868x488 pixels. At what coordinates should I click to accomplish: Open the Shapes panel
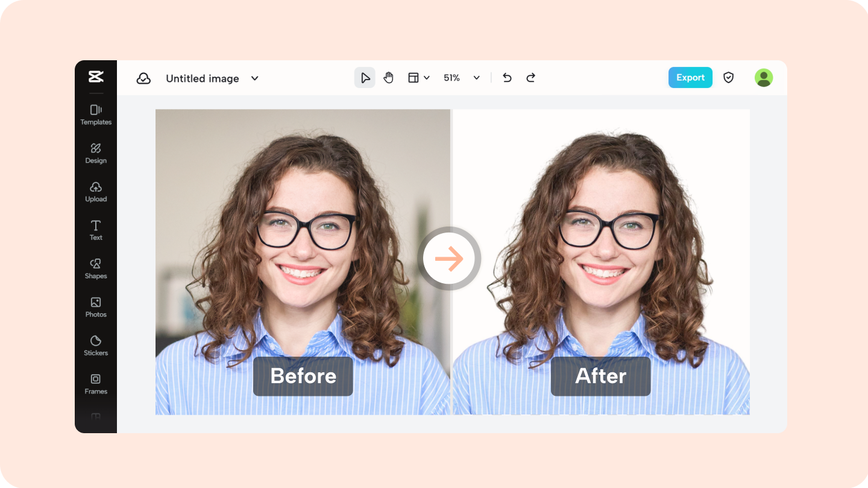(x=96, y=269)
